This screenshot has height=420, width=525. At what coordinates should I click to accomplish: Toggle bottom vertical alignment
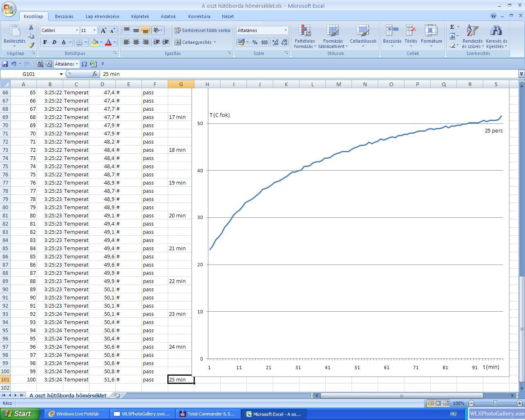click(145, 30)
